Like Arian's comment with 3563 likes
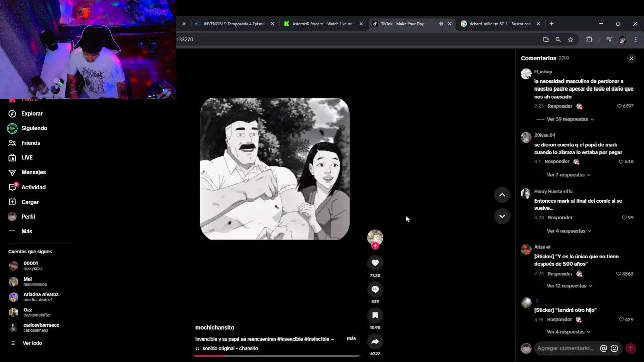This screenshot has height=362, width=644. pos(619,274)
